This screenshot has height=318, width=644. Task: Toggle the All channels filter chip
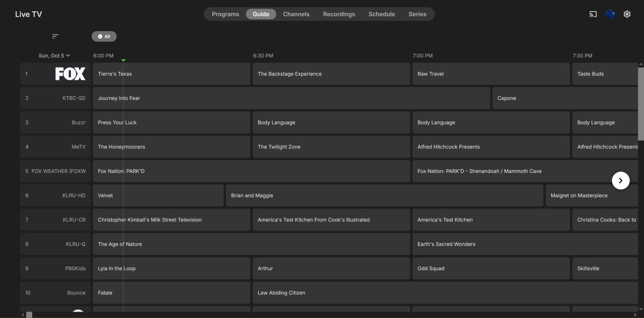(104, 36)
